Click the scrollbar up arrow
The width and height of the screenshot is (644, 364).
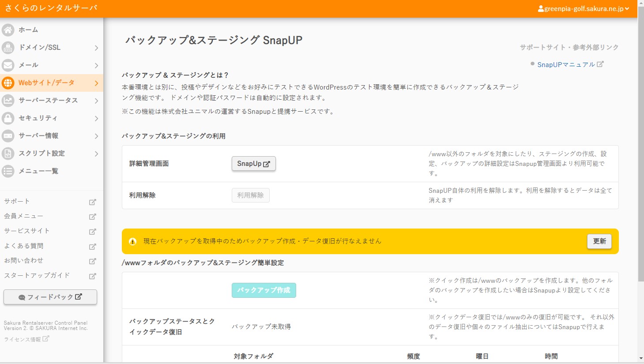tap(640, 3)
